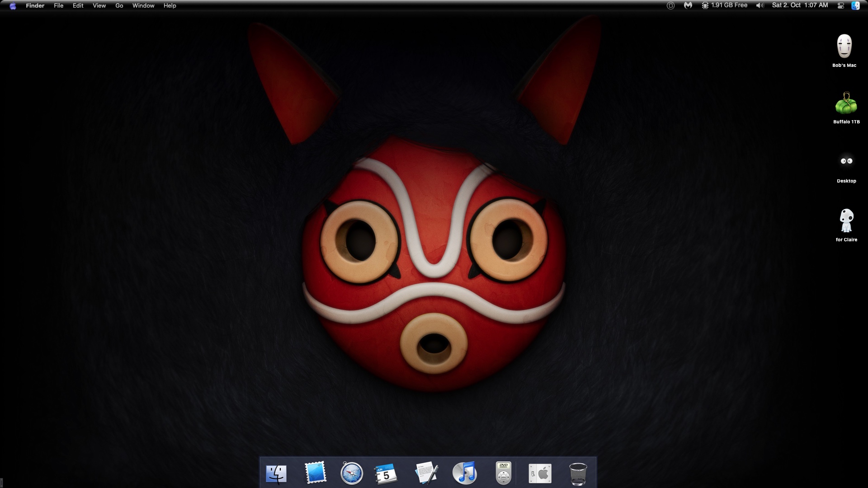
Task: Open the File menu
Action: tap(58, 5)
